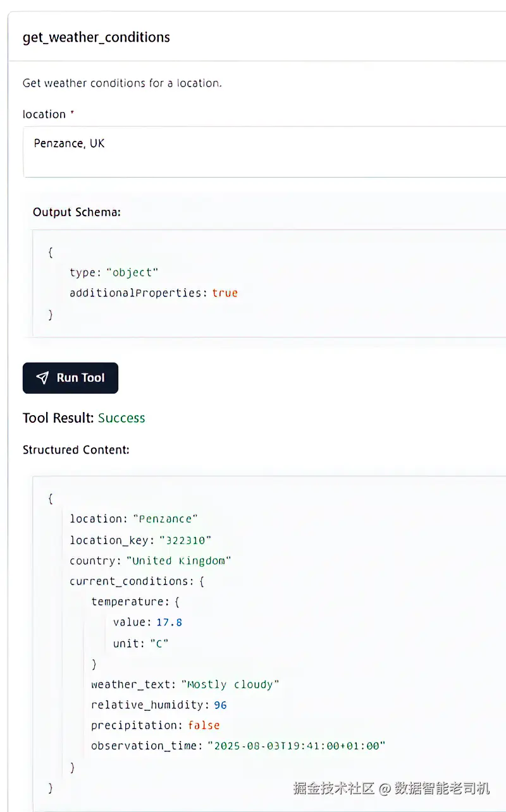Click the Output Schema heading
Image resolution: width=506 pixels, height=812 pixels.
[x=77, y=212]
